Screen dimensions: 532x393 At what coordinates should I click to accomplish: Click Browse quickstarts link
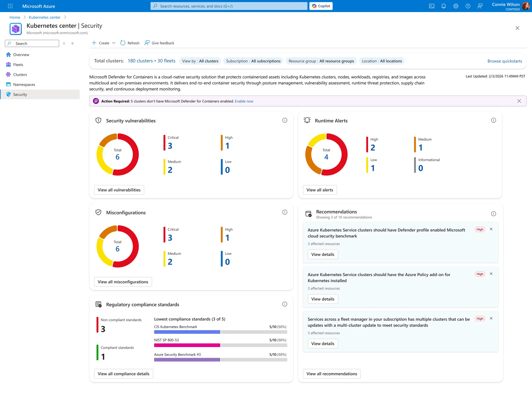click(504, 61)
